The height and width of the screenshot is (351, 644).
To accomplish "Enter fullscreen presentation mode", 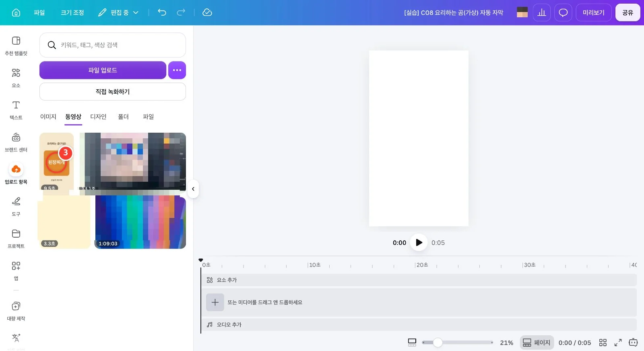I will 618,343.
